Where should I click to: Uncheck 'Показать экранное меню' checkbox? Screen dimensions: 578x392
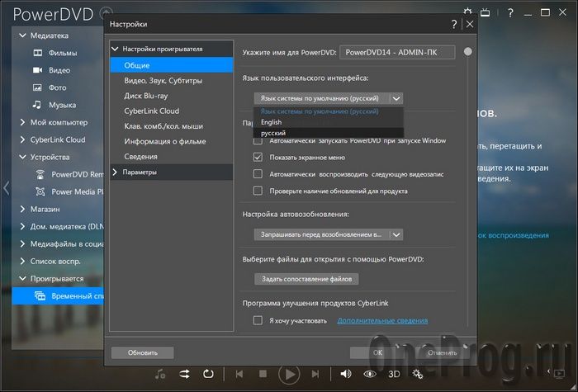(258, 157)
